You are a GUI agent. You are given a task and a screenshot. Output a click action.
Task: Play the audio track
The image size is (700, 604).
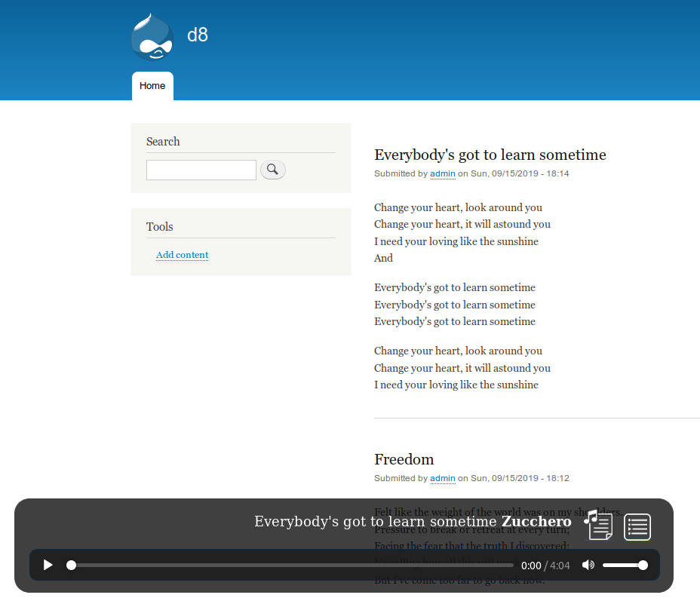point(48,565)
